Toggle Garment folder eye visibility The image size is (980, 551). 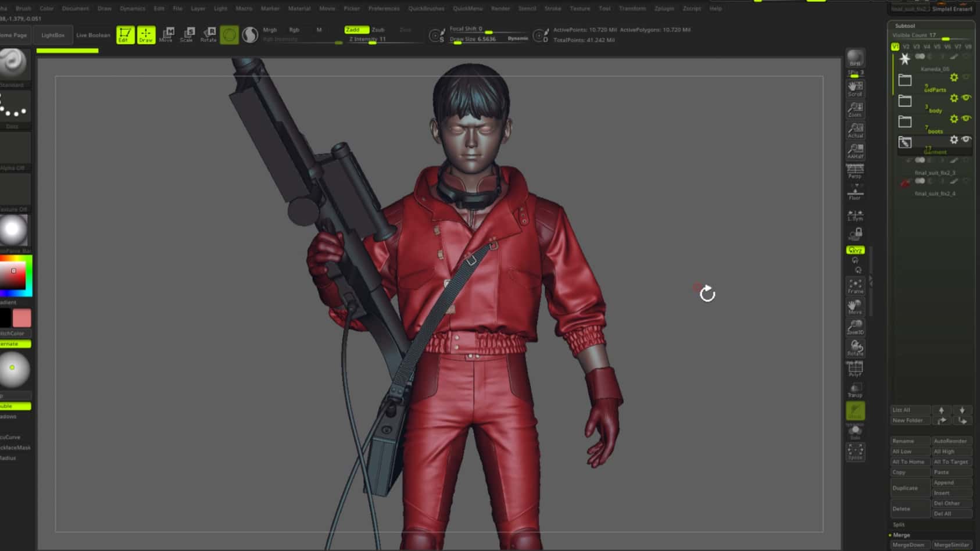(966, 139)
